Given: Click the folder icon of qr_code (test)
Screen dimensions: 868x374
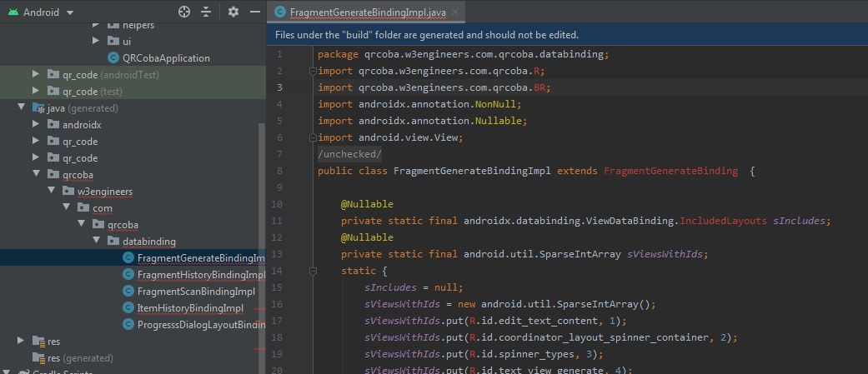Looking at the screenshot, I should (53, 92).
